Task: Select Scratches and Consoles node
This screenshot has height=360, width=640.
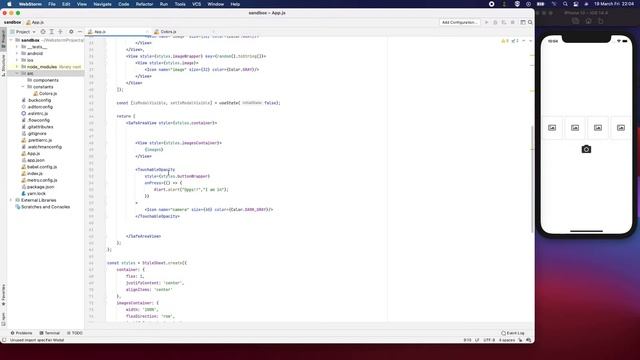Action: (x=42, y=207)
